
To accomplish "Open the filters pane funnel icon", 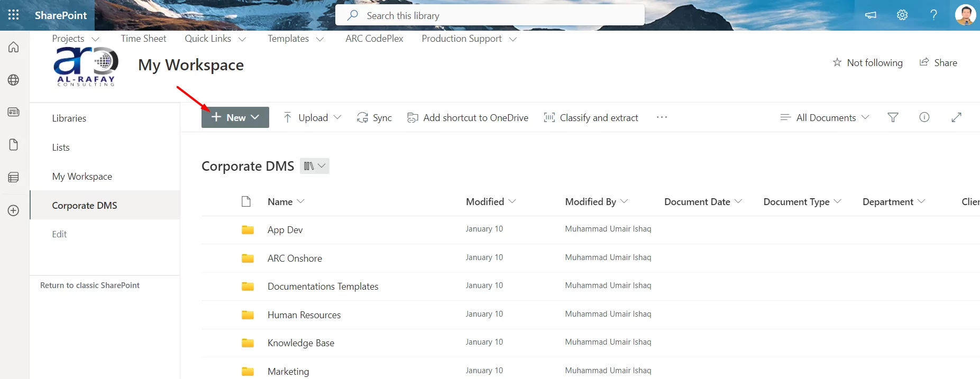I will coord(893,117).
